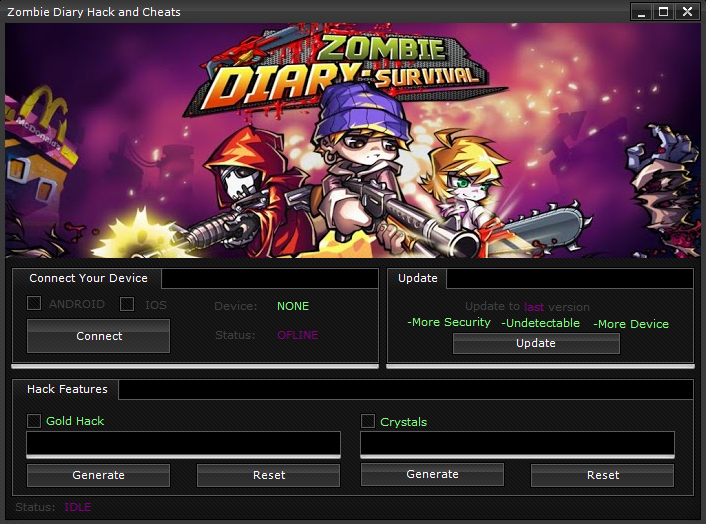Screen dimensions: 706x524
Task: Enable the Crystals checkbox
Action: 368,421
